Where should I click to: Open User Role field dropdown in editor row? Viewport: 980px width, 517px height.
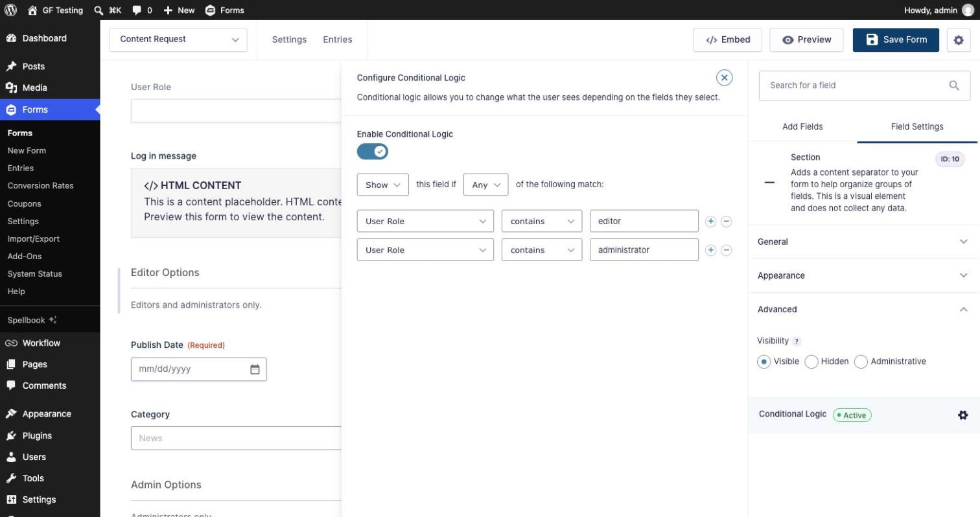click(425, 221)
